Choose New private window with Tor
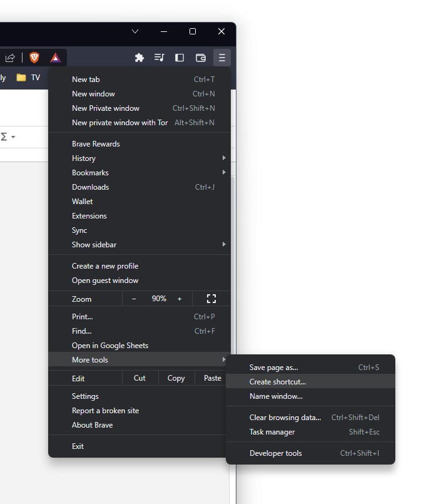Image resolution: width=441 pixels, height=504 pixels. [119, 123]
